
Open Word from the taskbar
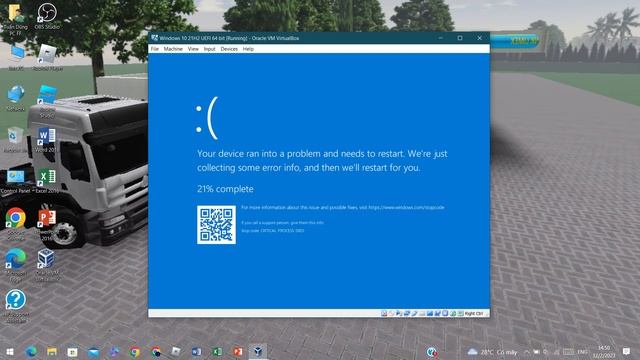point(196,351)
